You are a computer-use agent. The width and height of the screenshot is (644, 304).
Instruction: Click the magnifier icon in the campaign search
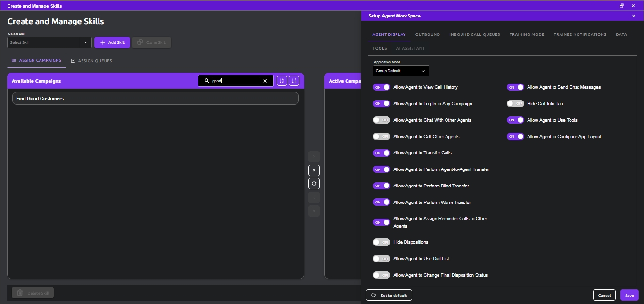tap(206, 81)
